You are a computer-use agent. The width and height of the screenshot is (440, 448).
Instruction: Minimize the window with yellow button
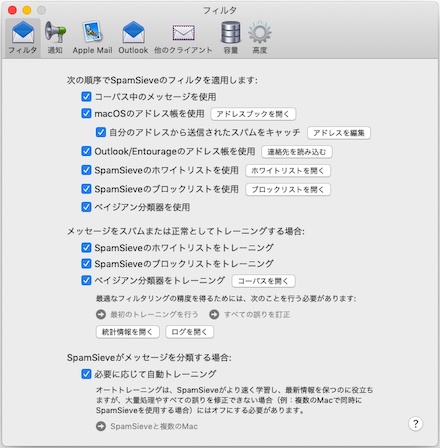point(27,10)
